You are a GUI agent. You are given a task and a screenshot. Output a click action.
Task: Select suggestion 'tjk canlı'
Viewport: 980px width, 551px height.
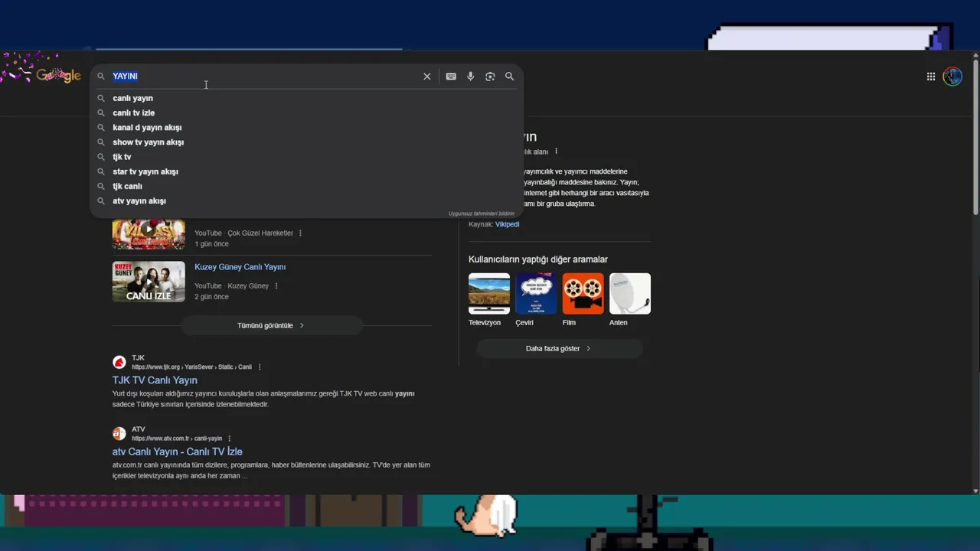(x=127, y=186)
